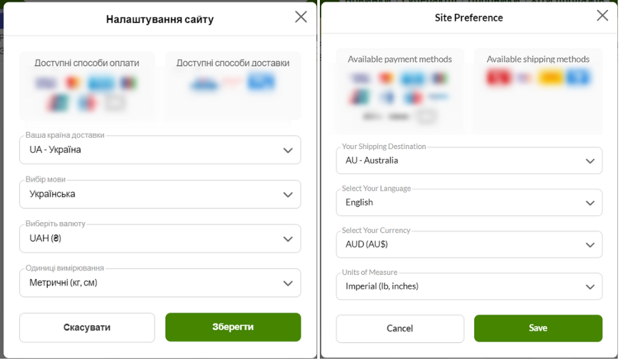Screen dimensions: 620x364
Task: Close the Налаштування сайту dialog
Action: (x=301, y=17)
